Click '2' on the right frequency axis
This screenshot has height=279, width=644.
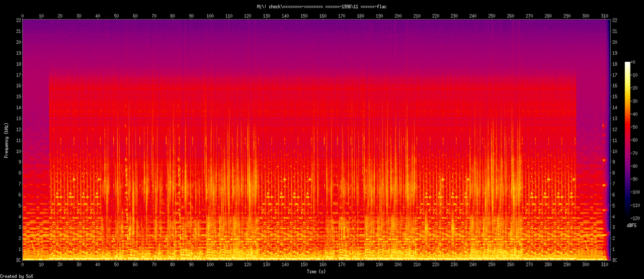[x=614, y=238]
